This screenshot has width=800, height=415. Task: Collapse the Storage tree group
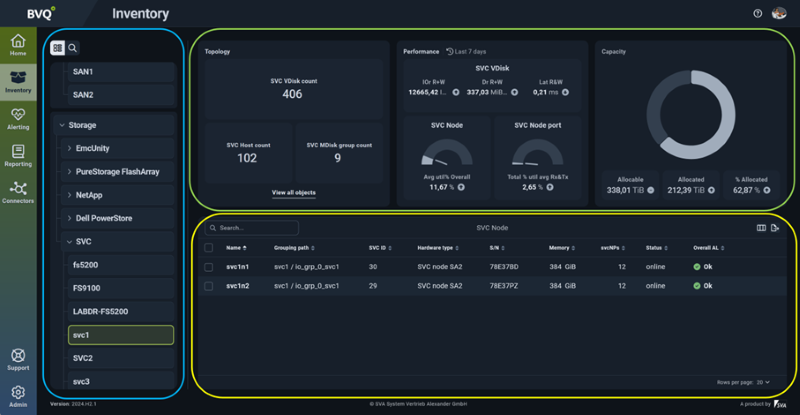coord(60,125)
